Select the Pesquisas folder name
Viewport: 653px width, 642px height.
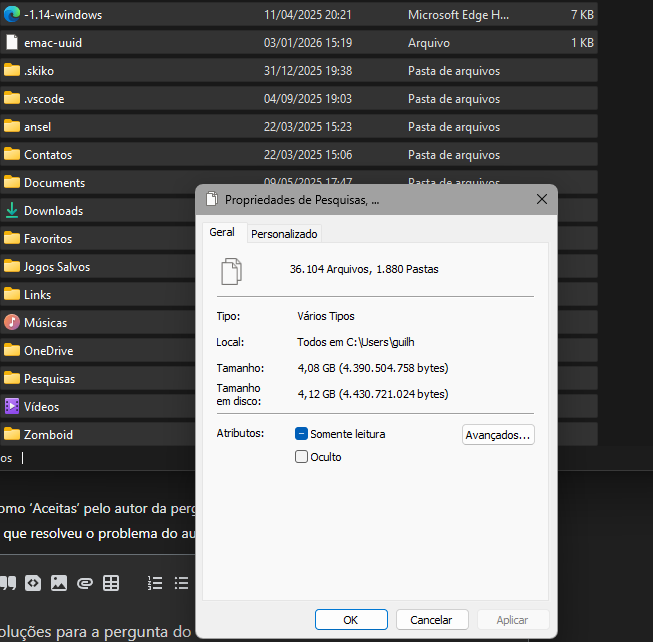click(x=50, y=379)
